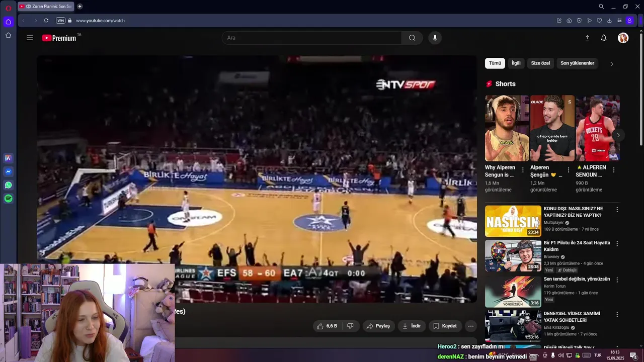The image size is (644, 362).
Task: Open the pinboard edit icon in address bar
Action: (x=559, y=21)
